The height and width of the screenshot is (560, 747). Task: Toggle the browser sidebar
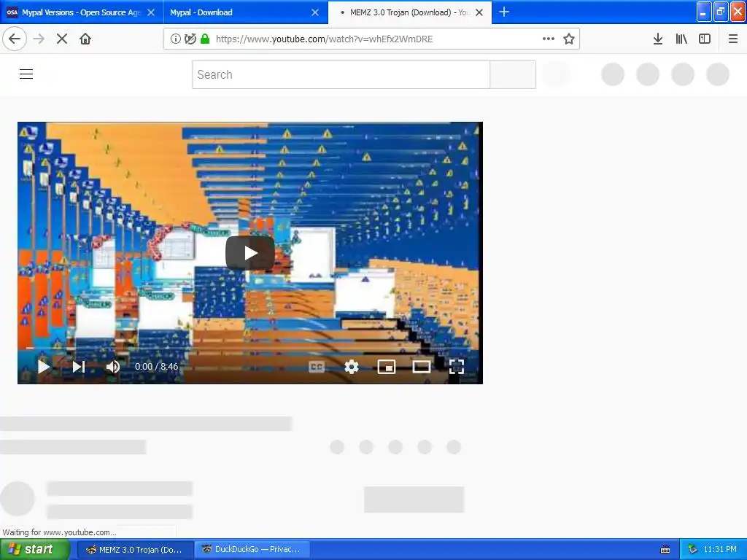coord(705,39)
